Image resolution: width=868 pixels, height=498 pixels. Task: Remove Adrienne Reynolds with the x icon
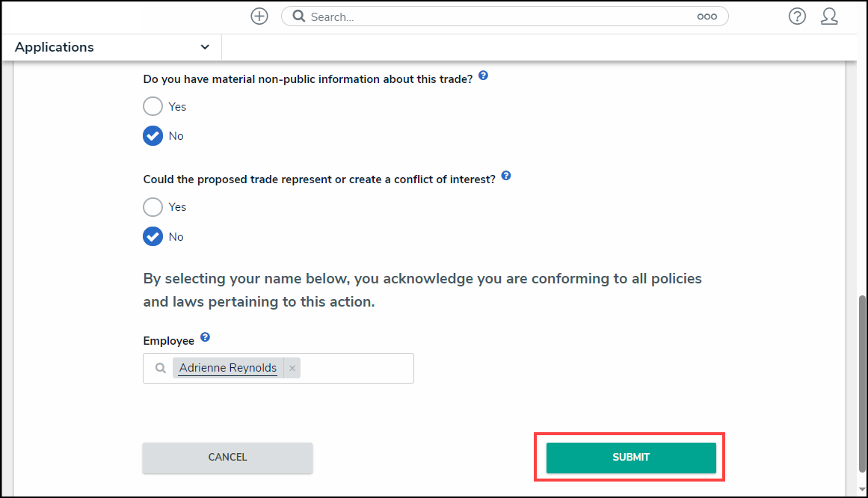click(x=292, y=367)
